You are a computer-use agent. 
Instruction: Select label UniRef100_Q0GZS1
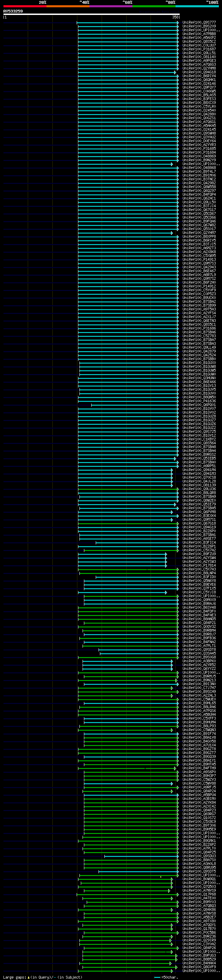coord(199,118)
